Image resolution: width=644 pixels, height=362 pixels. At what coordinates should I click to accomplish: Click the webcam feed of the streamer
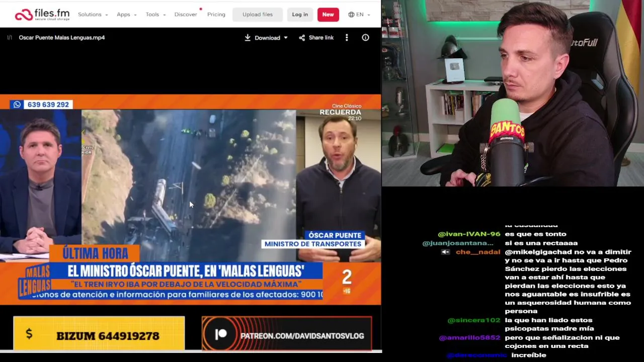513,93
